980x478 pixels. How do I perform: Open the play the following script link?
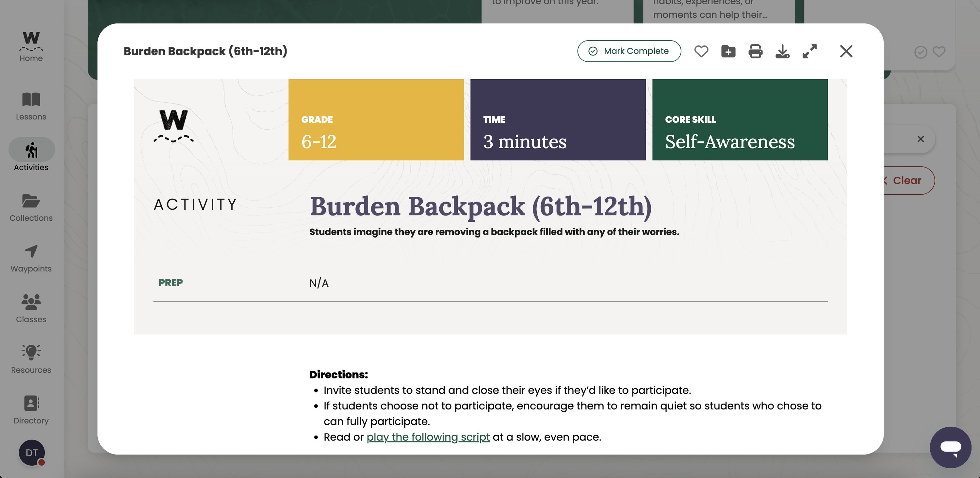[x=428, y=437]
